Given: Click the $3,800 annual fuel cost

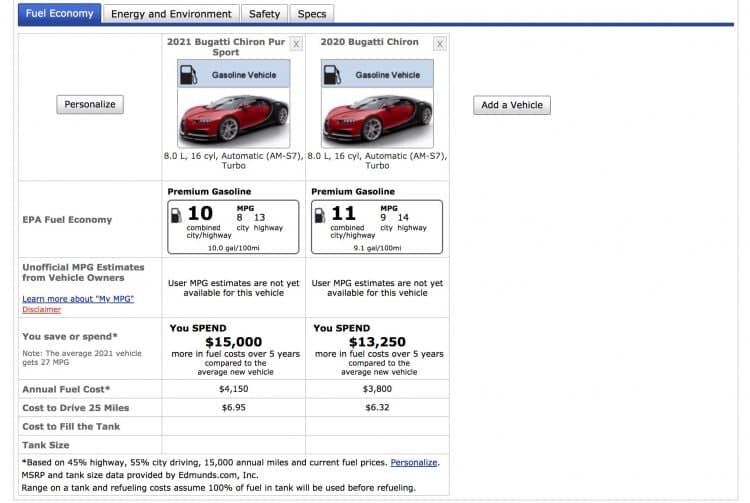Looking at the screenshot, I should (377, 389).
